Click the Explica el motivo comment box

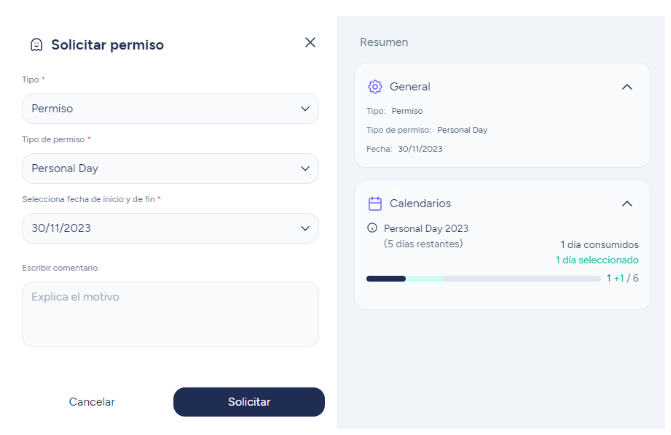point(170,314)
